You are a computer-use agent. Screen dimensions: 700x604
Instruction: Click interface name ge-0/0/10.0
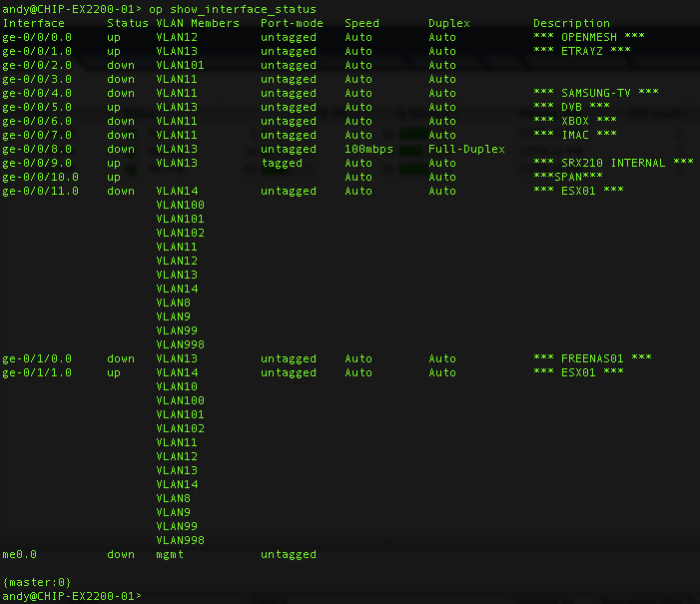pos(41,177)
